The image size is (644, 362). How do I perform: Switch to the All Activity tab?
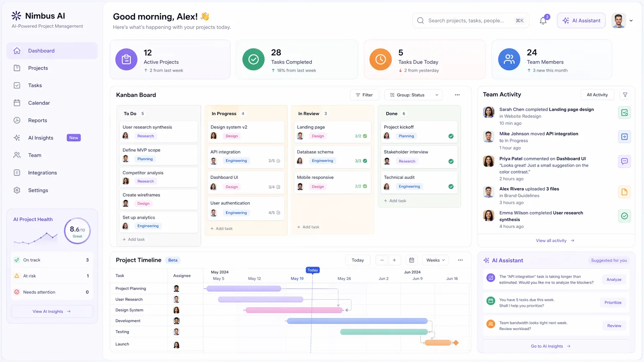tap(597, 95)
